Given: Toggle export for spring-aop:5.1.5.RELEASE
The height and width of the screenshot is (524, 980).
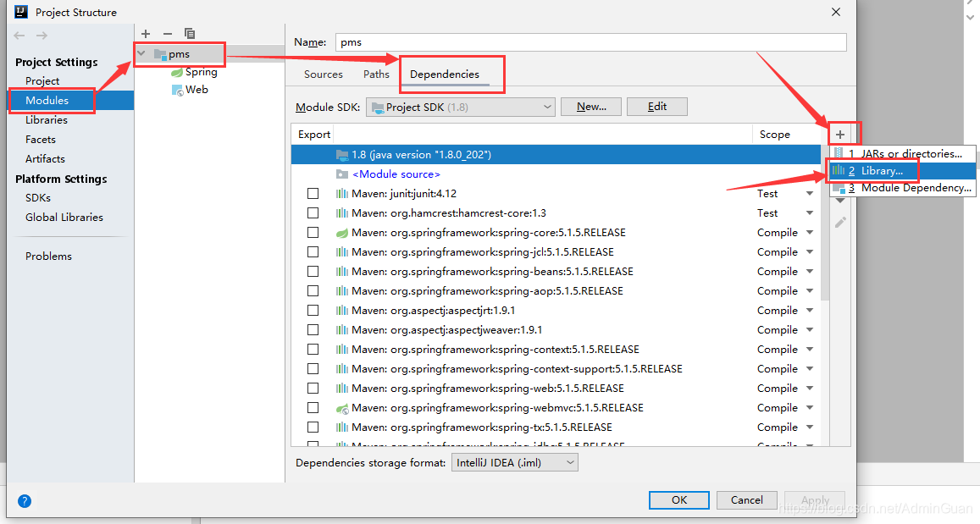Looking at the screenshot, I should coord(313,291).
